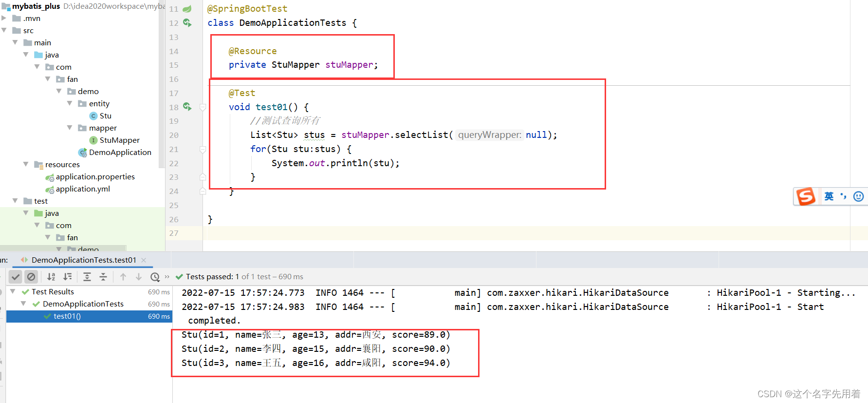Click the StuMapper interface icon
The height and width of the screenshot is (403, 868).
coord(93,140)
